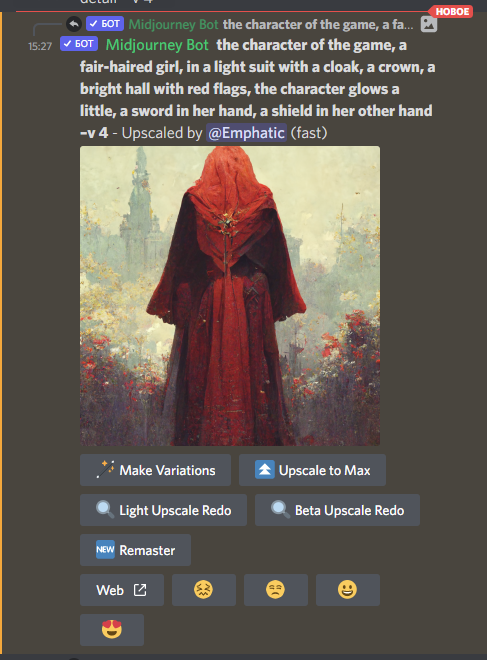Click the Midjourney Bot name in reply preview

(x=173, y=24)
